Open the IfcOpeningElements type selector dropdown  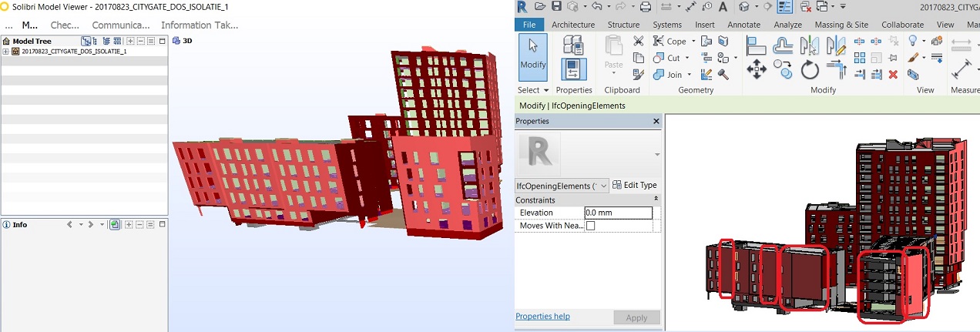click(602, 186)
